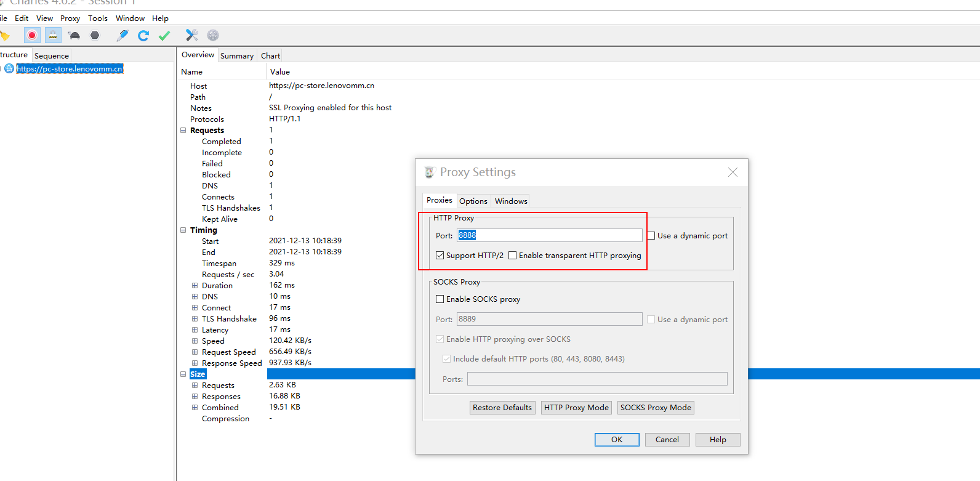Toggle SOCKS Use a dynamic port checkbox
This screenshot has width=980, height=481.
click(x=651, y=320)
